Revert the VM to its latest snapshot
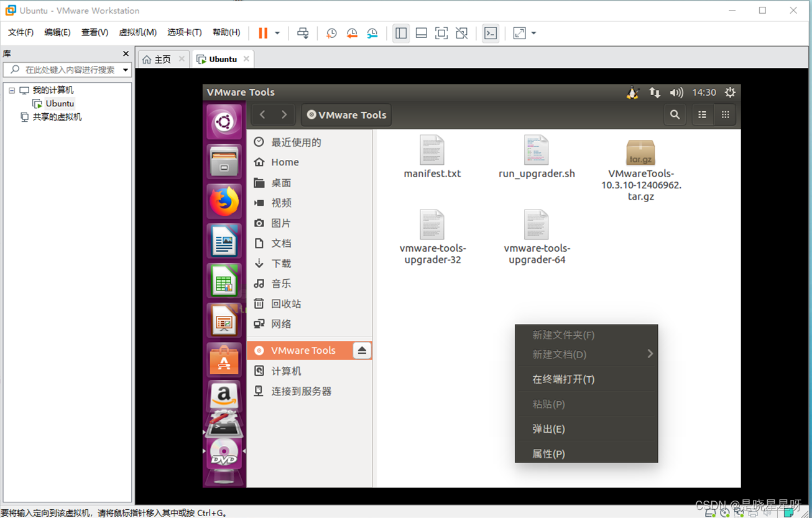The width and height of the screenshot is (812, 518). 352,33
